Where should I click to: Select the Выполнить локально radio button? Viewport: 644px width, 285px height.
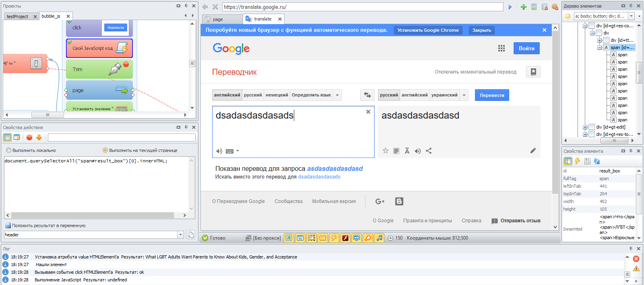[x=8, y=150]
